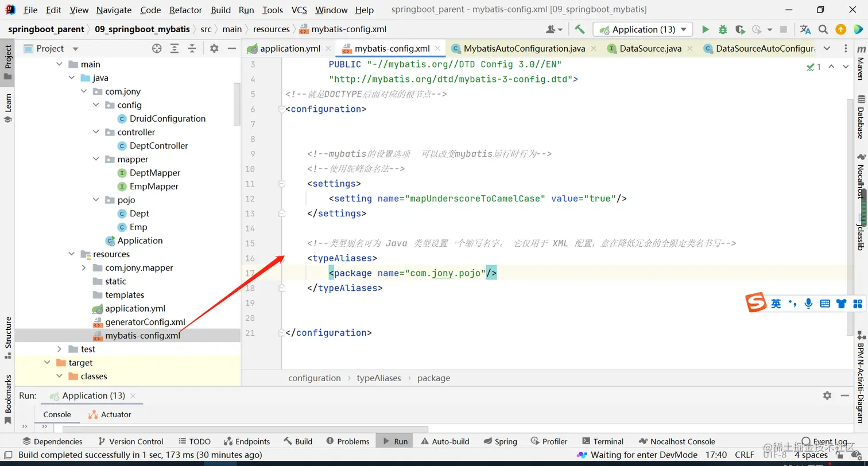Switch to Actuator tab in Run panel
This screenshot has height=466, width=868.
pyautogui.click(x=110, y=414)
